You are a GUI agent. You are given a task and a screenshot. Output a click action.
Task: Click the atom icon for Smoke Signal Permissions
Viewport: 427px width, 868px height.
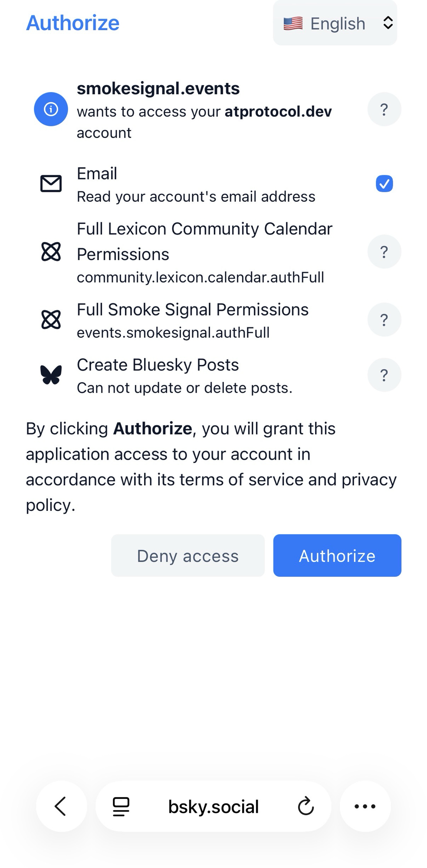(x=51, y=320)
